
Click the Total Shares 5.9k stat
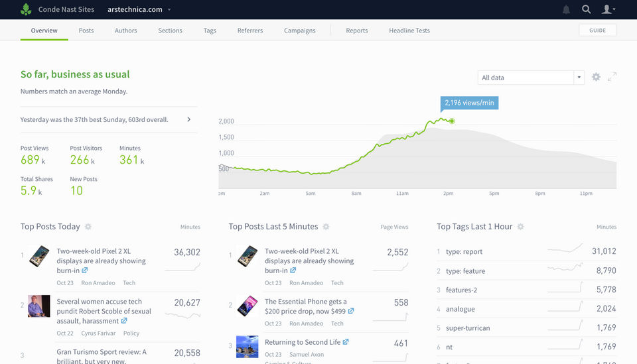[36, 186]
